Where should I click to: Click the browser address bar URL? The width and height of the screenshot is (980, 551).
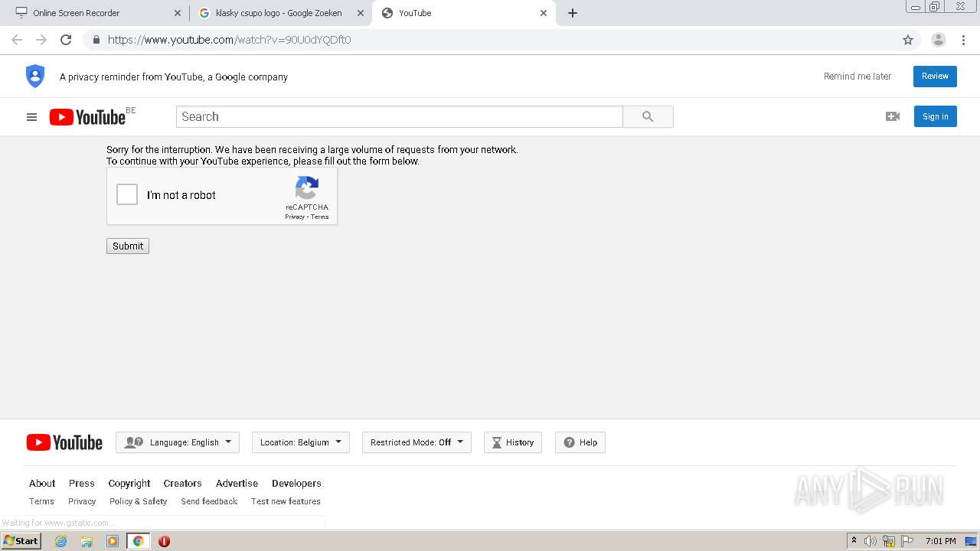click(x=230, y=40)
